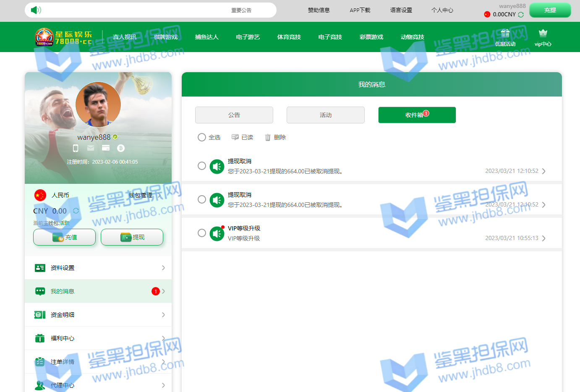Image resolution: width=580 pixels, height=392 pixels.
Task: Toggle the 全选 select-all radio button
Action: tap(202, 137)
